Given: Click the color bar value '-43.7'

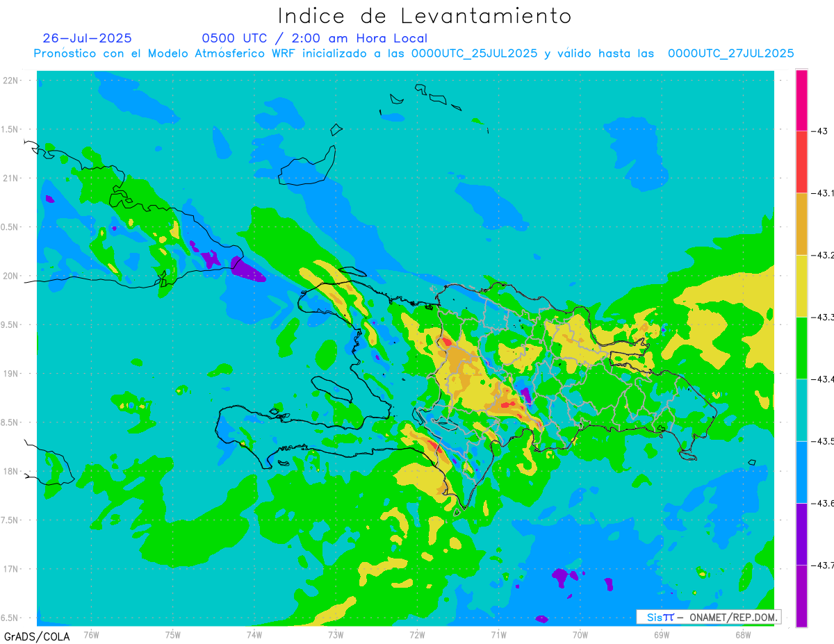Looking at the screenshot, I should [824, 565].
